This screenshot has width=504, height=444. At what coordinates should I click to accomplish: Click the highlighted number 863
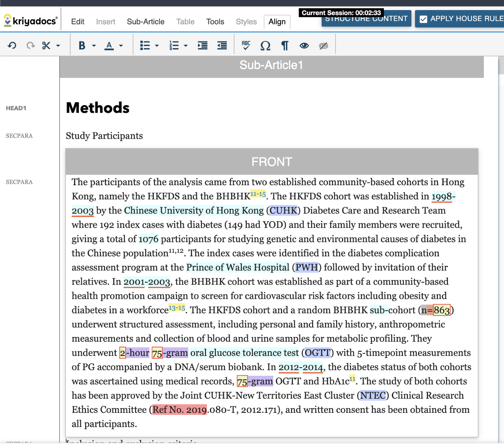point(442,310)
